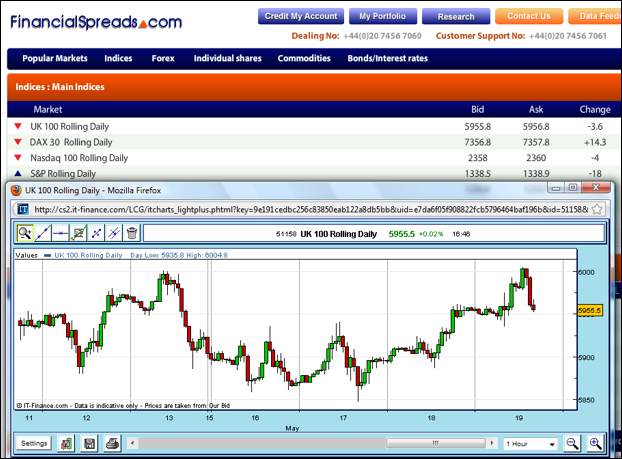Click the horizontal scrollbar thumb
The width and height of the screenshot is (622, 459).
(436, 443)
